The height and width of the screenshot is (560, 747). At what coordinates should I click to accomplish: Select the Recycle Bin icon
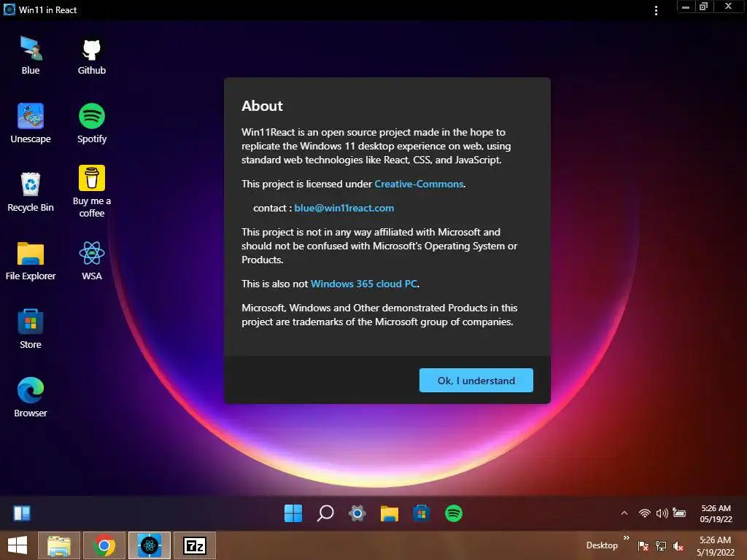pos(31,192)
